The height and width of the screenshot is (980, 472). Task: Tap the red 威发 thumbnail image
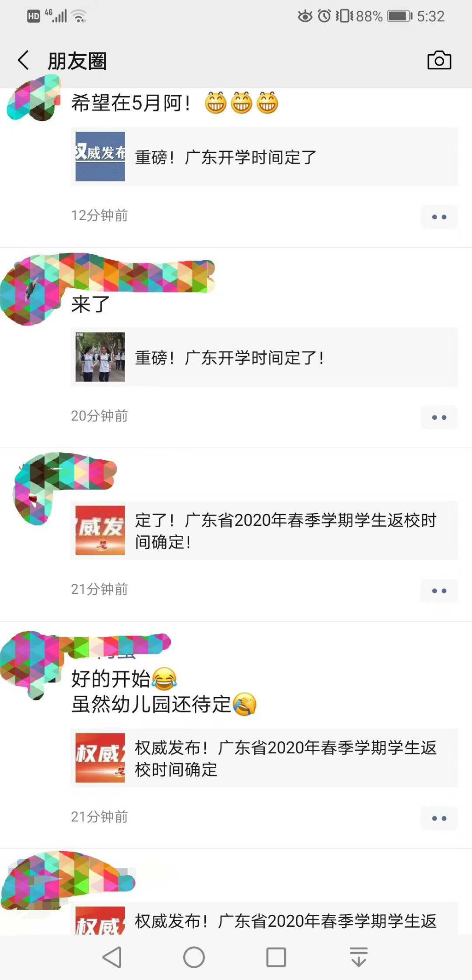click(100, 531)
